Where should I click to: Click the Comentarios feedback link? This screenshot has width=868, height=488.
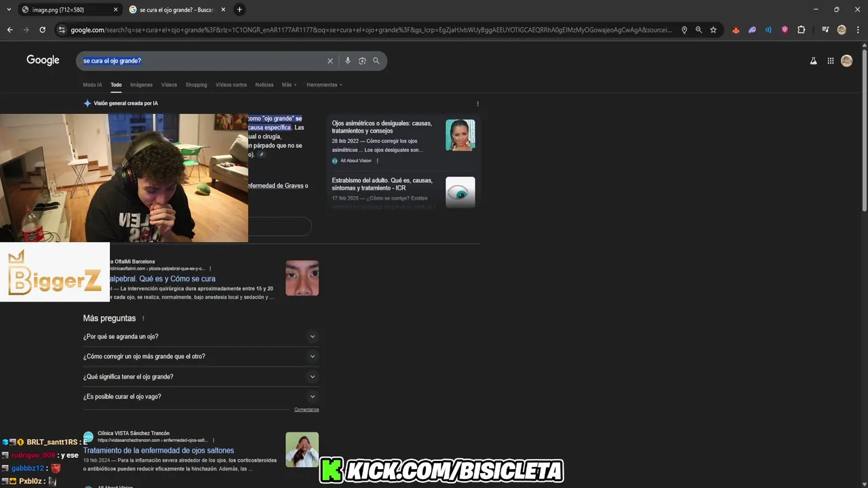(x=307, y=409)
